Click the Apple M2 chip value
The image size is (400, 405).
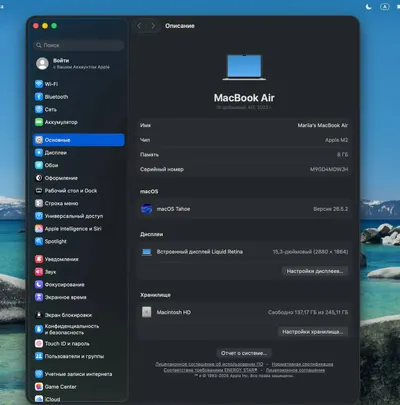pos(336,140)
